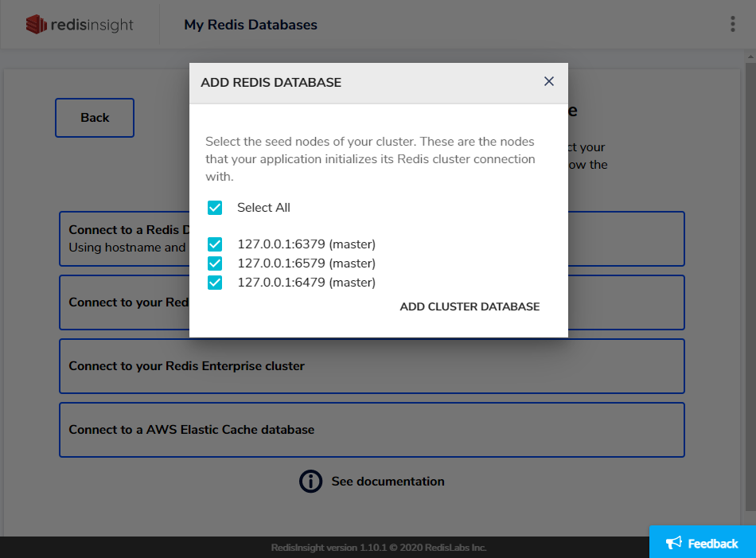This screenshot has width=756, height=558.
Task: Click the info icon beside See documentation
Action: 310,482
